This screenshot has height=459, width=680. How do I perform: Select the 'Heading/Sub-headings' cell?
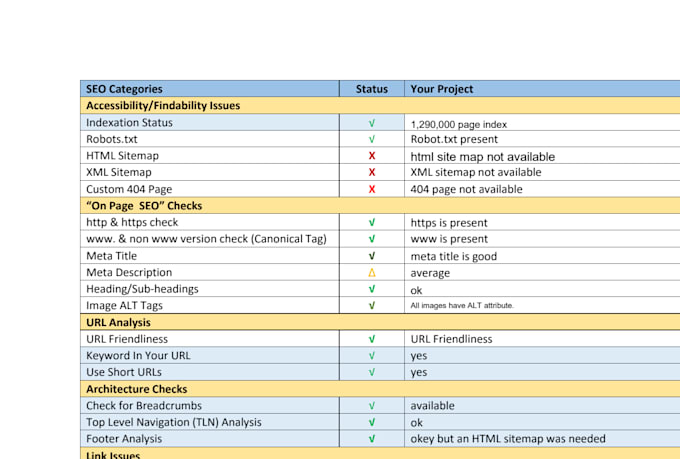[210, 289]
